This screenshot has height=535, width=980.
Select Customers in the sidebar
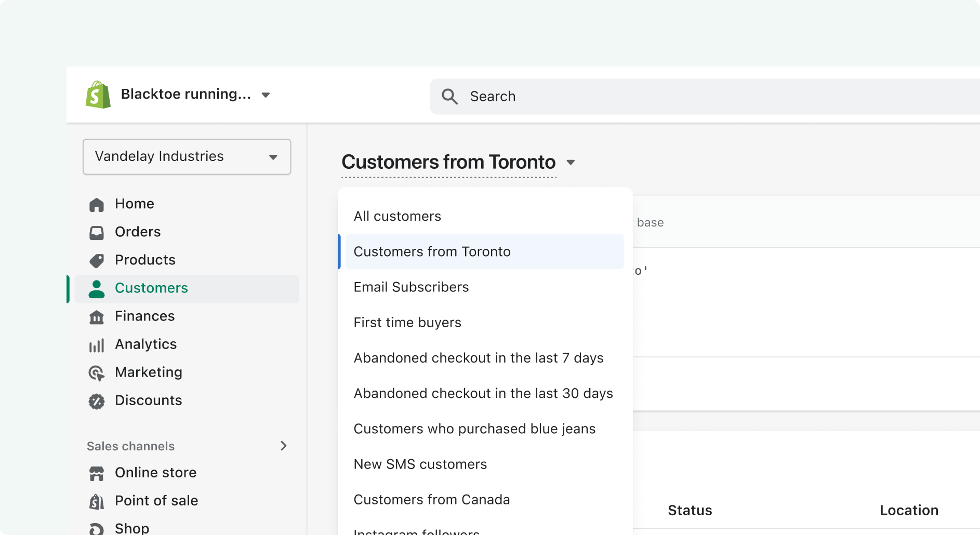(187, 289)
